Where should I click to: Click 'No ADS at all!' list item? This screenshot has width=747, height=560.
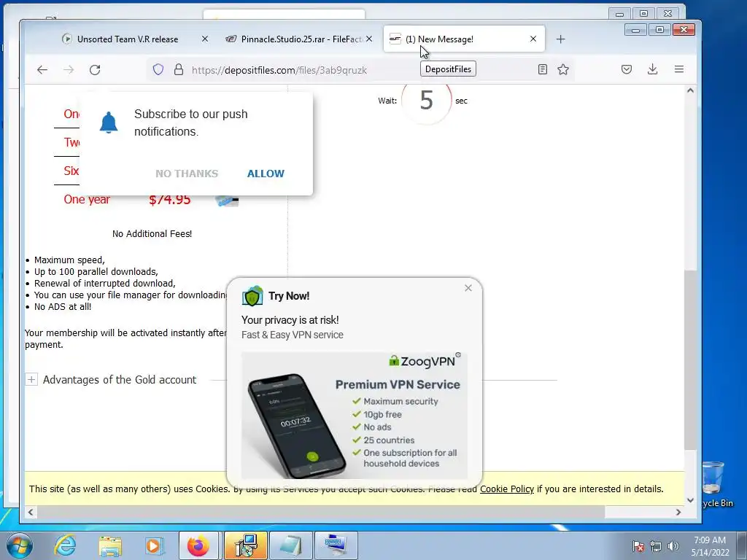[63, 307]
